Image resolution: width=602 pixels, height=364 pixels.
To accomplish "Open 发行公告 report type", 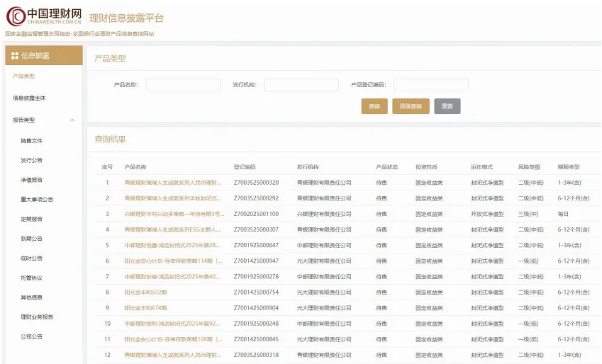I will pyautogui.click(x=31, y=160).
